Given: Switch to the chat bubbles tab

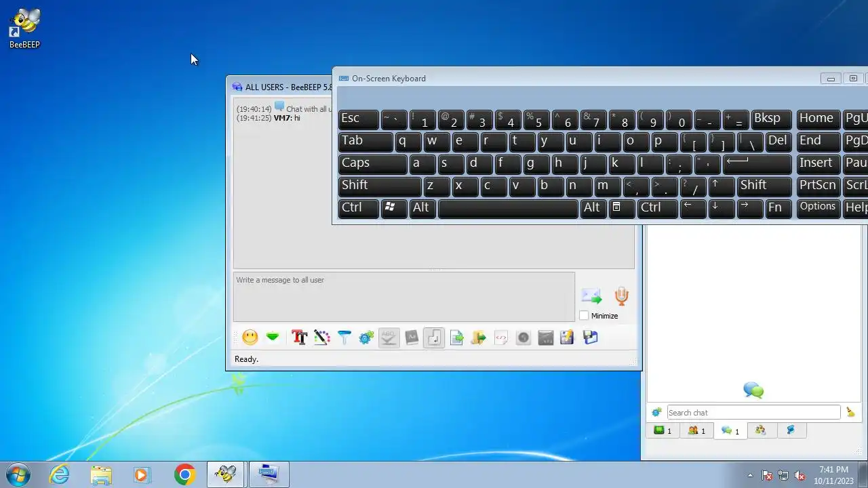Looking at the screenshot, I should coord(730,430).
